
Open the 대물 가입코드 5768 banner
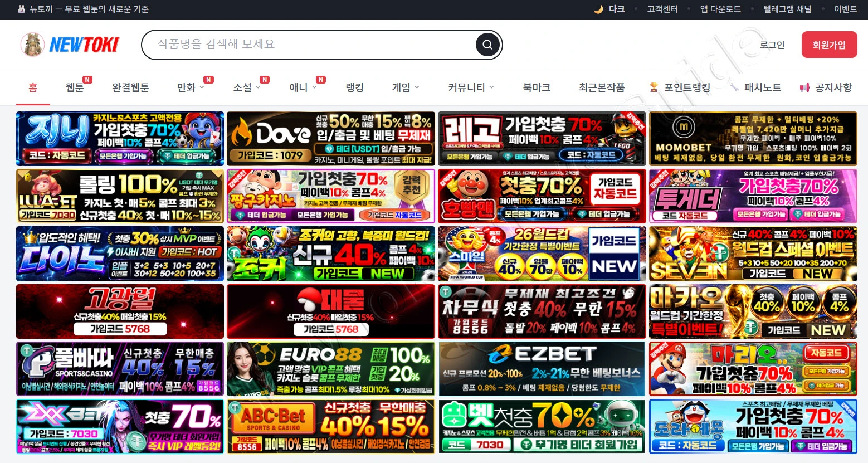click(x=331, y=311)
